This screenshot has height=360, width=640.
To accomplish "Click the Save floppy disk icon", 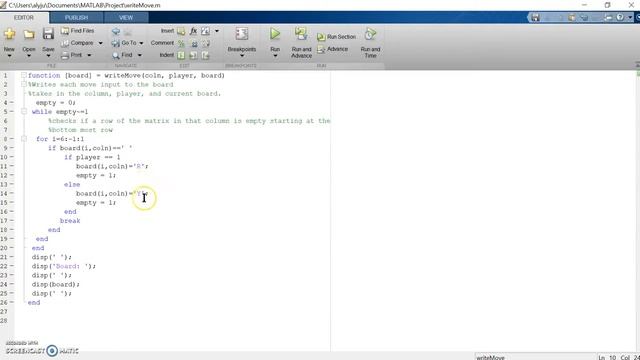I will 48,34.
